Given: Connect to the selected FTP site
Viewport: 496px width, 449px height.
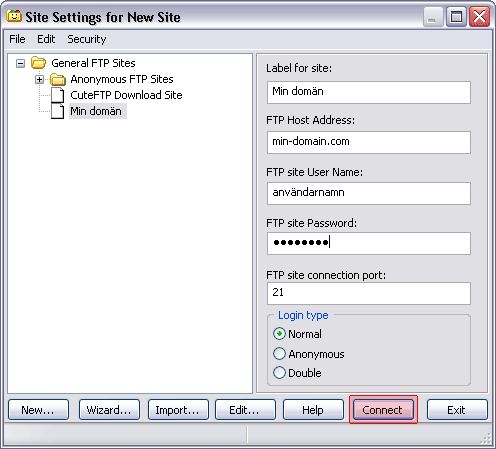Looking at the screenshot, I should tap(383, 410).
